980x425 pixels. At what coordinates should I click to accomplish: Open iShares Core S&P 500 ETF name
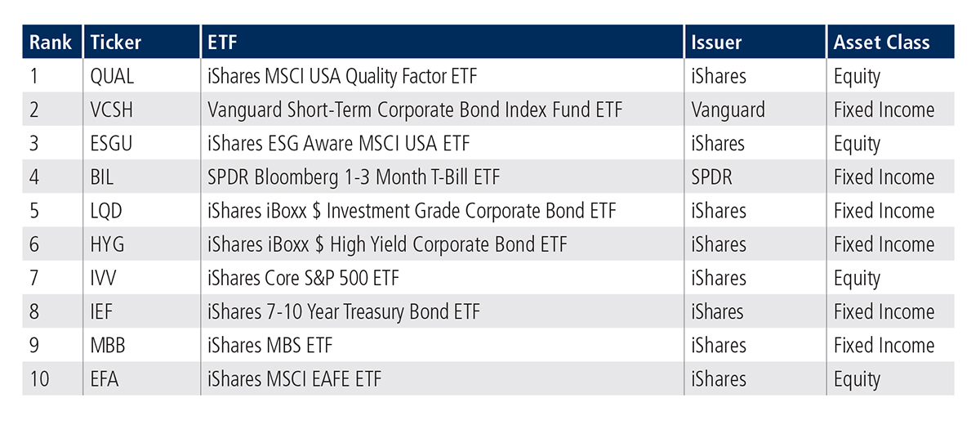[303, 279]
